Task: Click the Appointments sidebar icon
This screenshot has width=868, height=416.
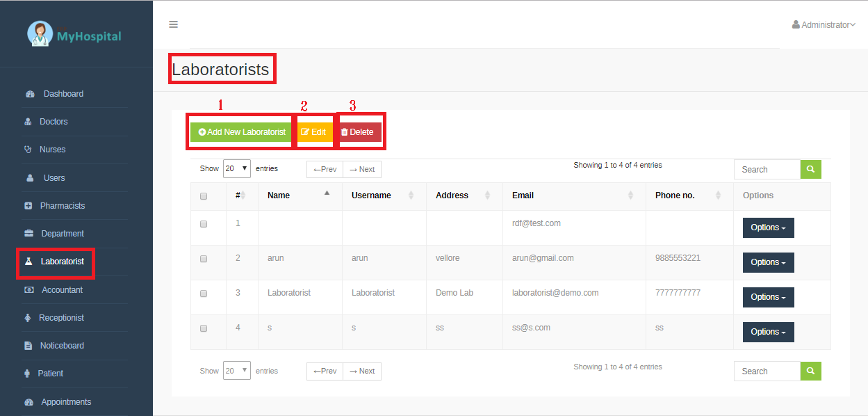Action: click(x=28, y=402)
